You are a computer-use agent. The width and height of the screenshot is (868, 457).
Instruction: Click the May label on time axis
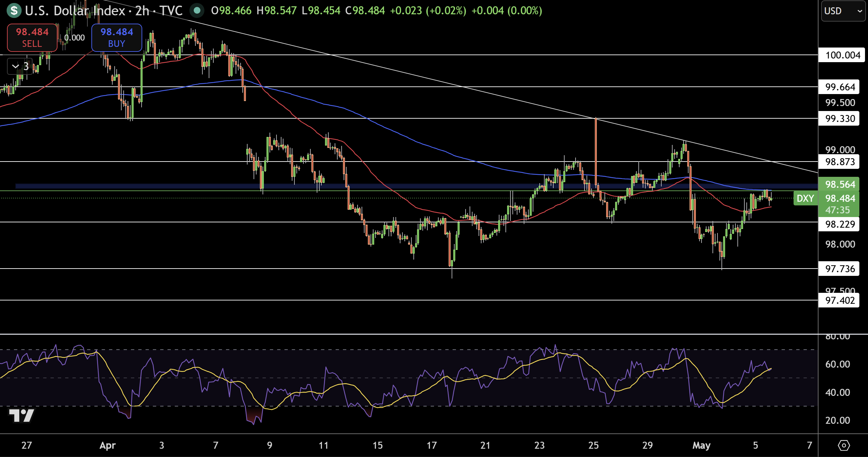(702, 445)
